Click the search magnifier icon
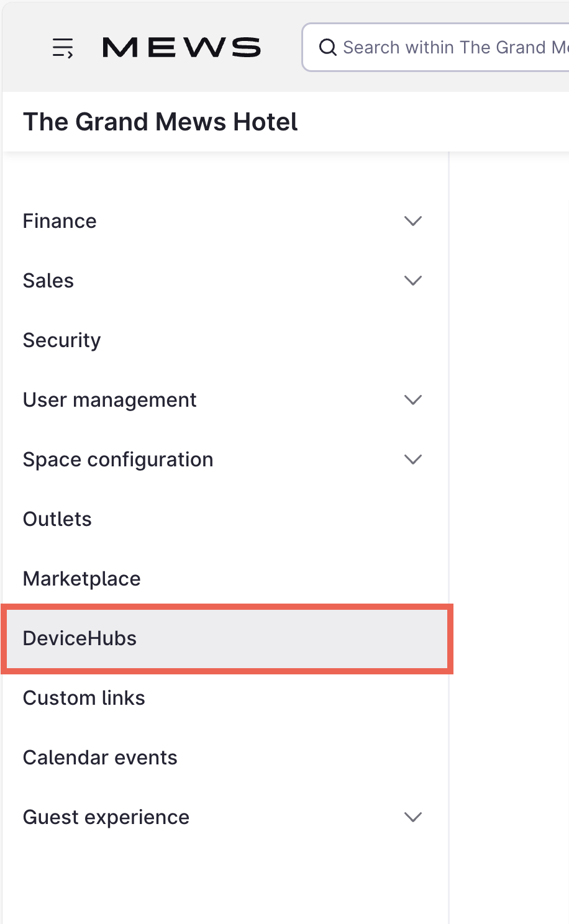Screen dimensions: 569x924 329,47
